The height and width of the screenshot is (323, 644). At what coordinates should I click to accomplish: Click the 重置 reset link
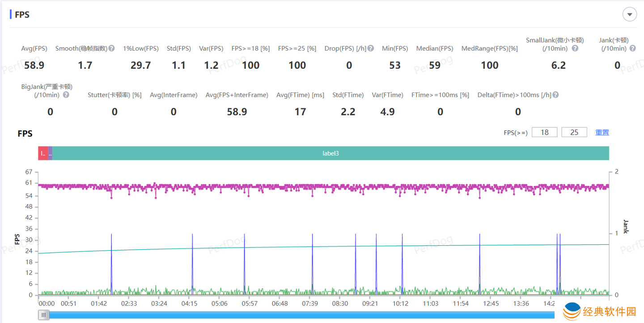(x=602, y=132)
